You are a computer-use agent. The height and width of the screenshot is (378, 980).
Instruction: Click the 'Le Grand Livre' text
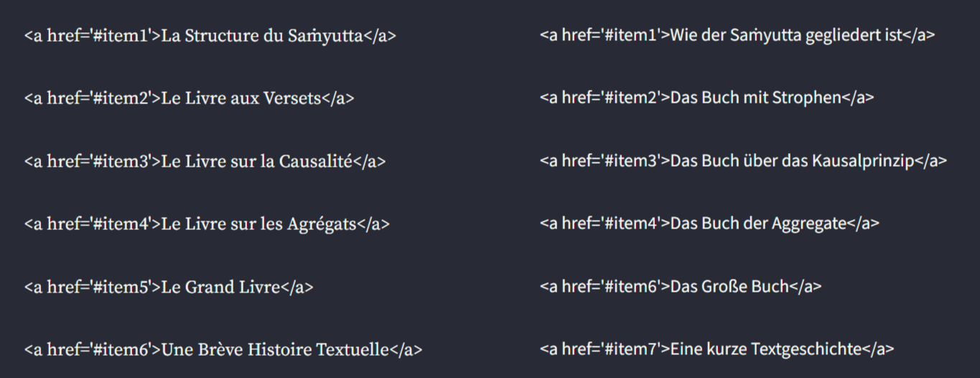coord(220,287)
